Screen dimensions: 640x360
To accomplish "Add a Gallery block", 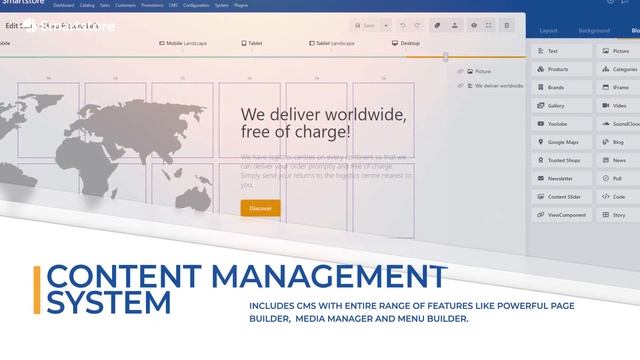I will coord(562,106).
